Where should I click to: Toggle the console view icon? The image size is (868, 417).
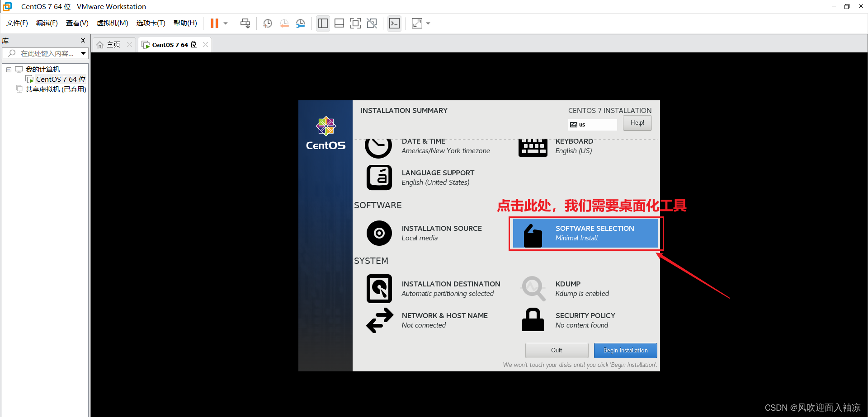click(394, 23)
